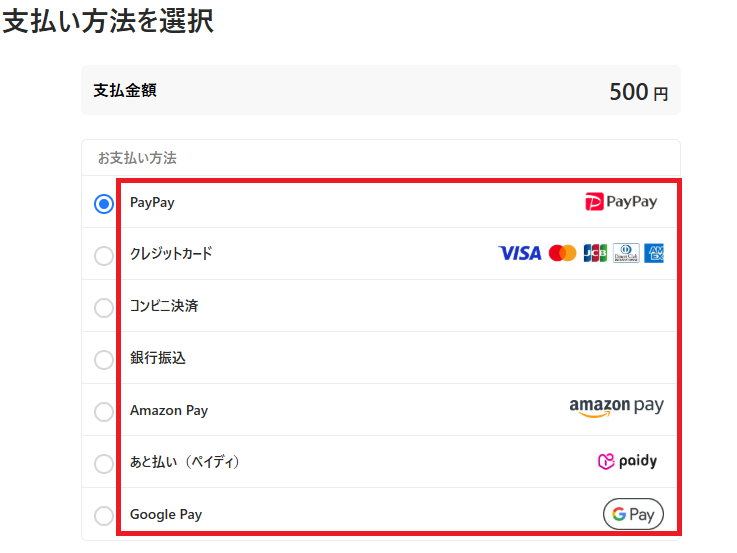Click the Diners Club card logo
737x553 pixels.
626,254
